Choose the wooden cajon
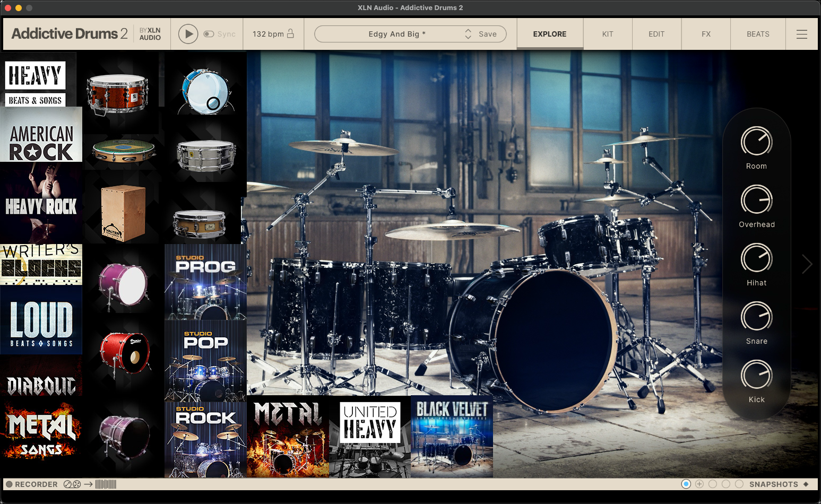 (x=123, y=213)
